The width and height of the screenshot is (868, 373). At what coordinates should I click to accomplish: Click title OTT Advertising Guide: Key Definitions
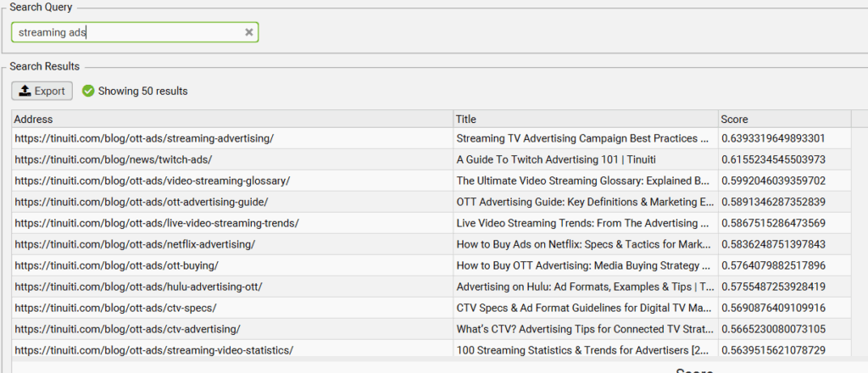(585, 202)
